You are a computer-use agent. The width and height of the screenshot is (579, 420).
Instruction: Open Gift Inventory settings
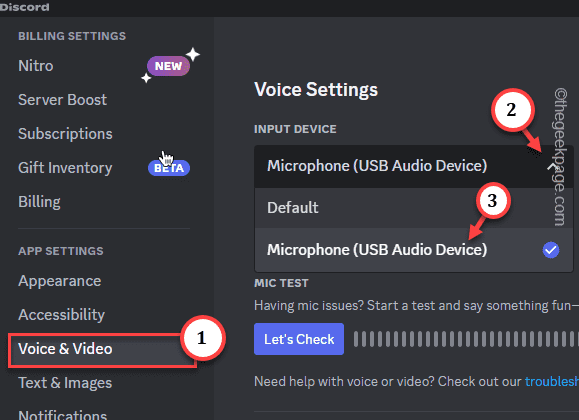[65, 168]
